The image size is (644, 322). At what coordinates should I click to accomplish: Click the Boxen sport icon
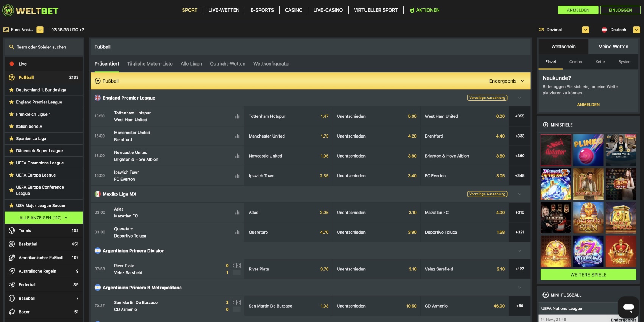click(x=12, y=312)
